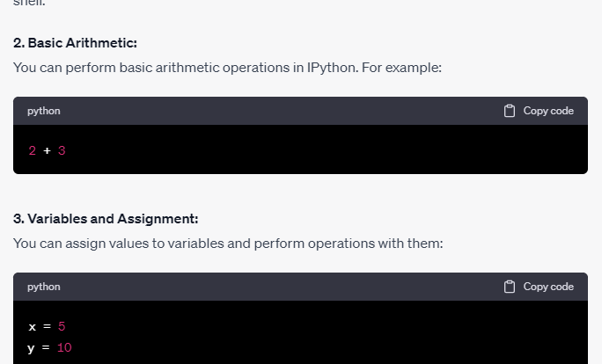The width and height of the screenshot is (602, 364).
Task: Click the '3. Variables and Assignment:' heading
Action: (x=106, y=219)
